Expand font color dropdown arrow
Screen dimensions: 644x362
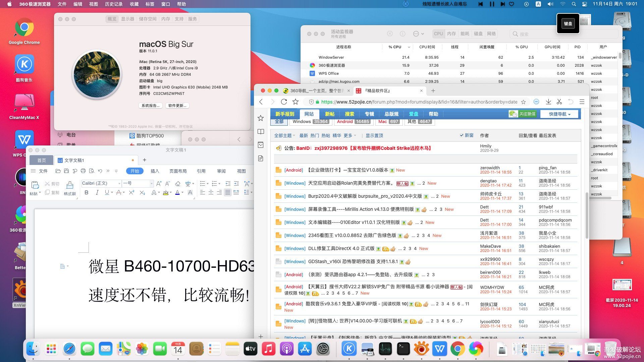182,192
